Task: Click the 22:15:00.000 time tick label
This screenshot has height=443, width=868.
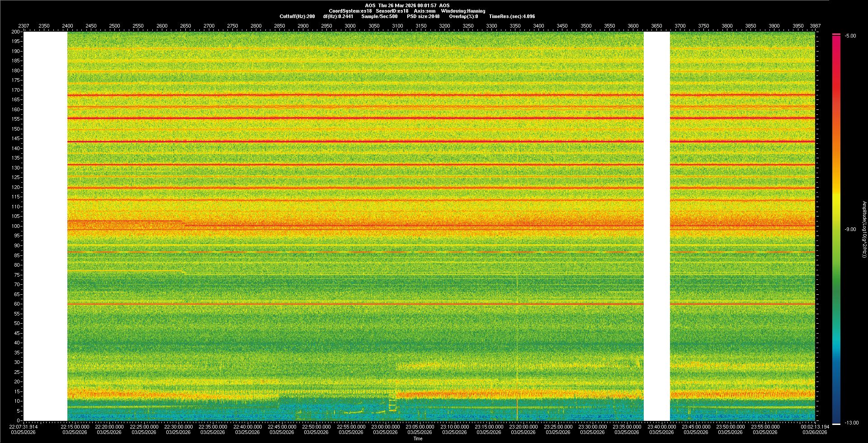Action: 75,427
